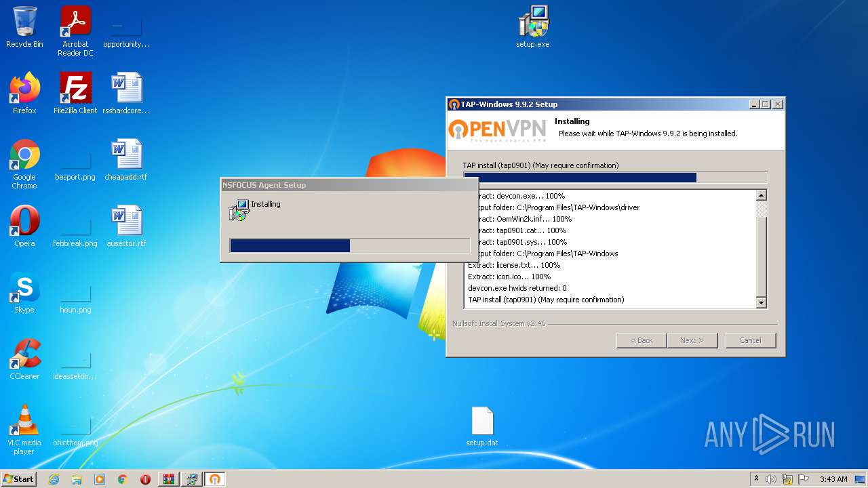Open Windows Explorer folder in taskbar
The height and width of the screenshot is (488, 868).
click(x=77, y=479)
